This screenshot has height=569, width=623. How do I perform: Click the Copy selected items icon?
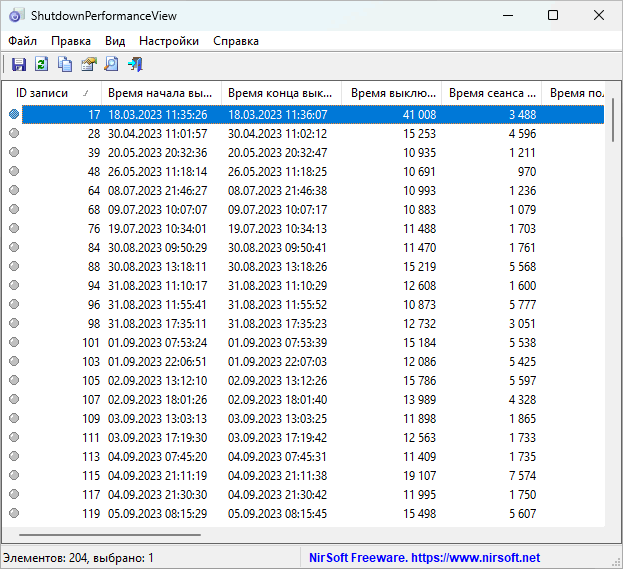[65, 65]
